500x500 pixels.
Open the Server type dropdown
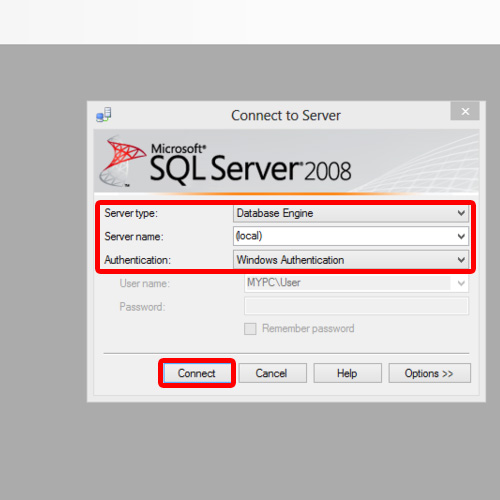point(351,213)
